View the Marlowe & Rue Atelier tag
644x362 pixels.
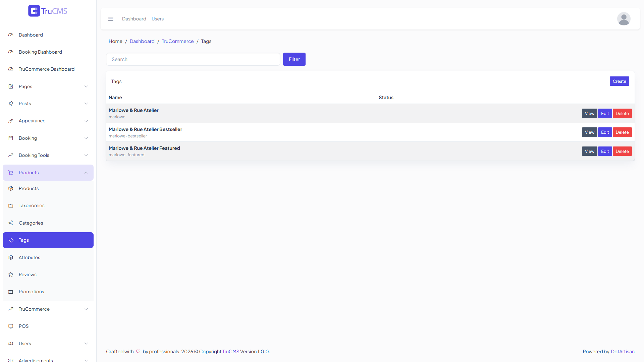[589, 113]
